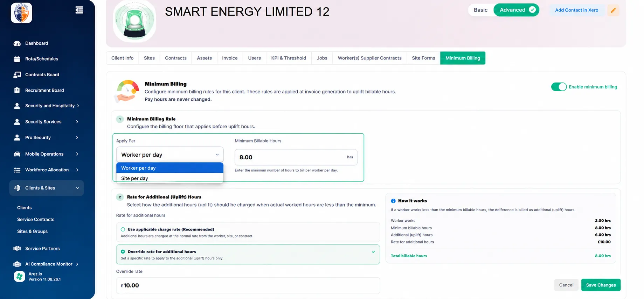Open the Worker(s) Supplier Contracts tab

369,58
